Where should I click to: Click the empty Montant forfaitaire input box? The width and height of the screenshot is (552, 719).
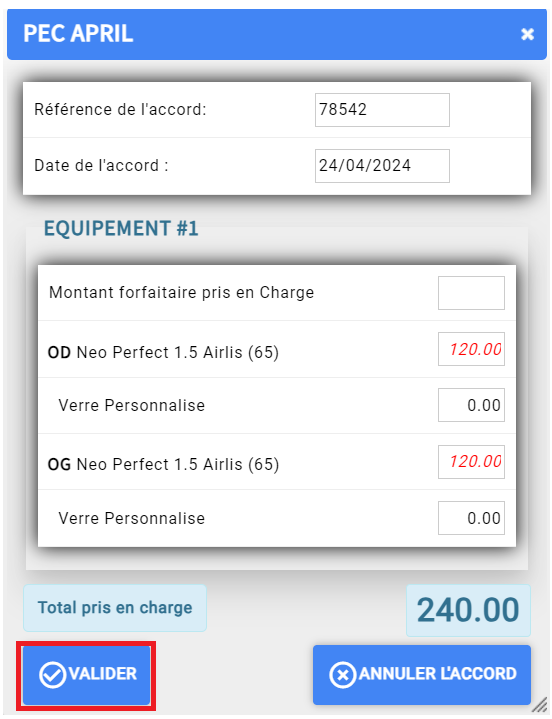471,293
